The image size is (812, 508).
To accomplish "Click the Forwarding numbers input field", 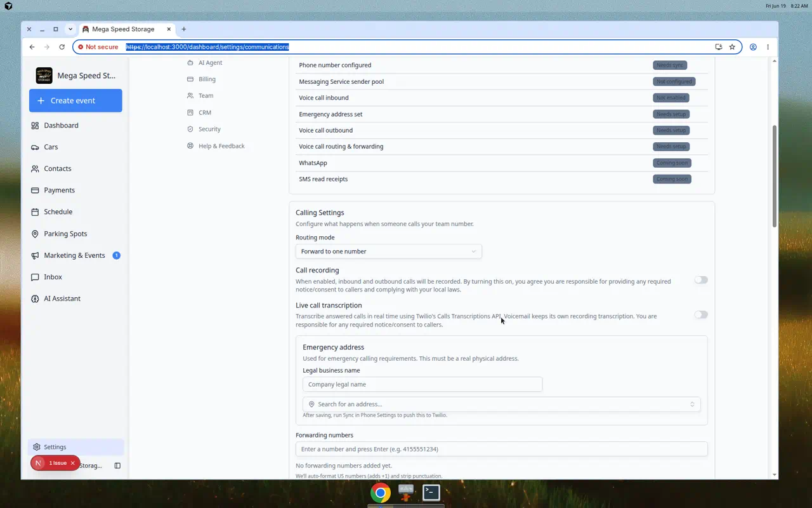I will 502,449.
